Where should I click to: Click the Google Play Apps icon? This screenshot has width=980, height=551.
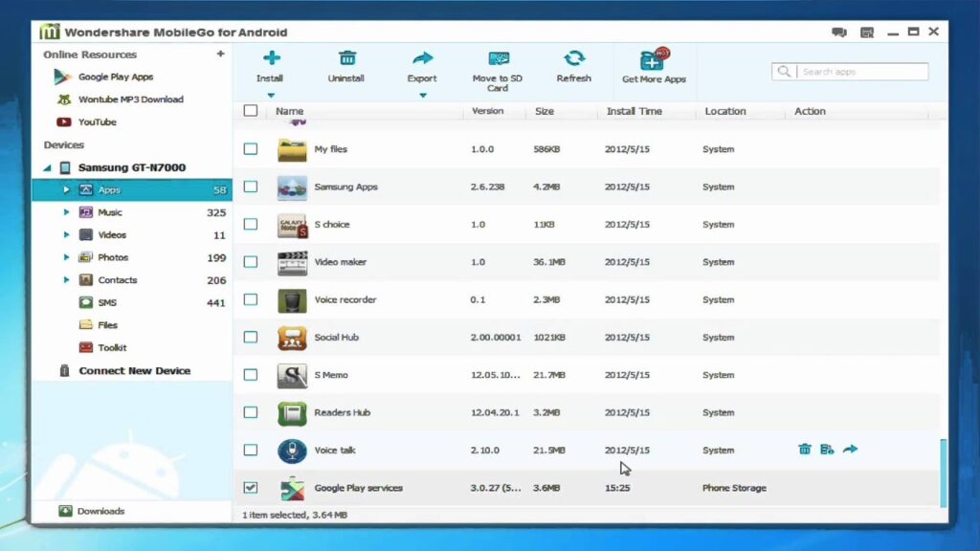[62, 77]
